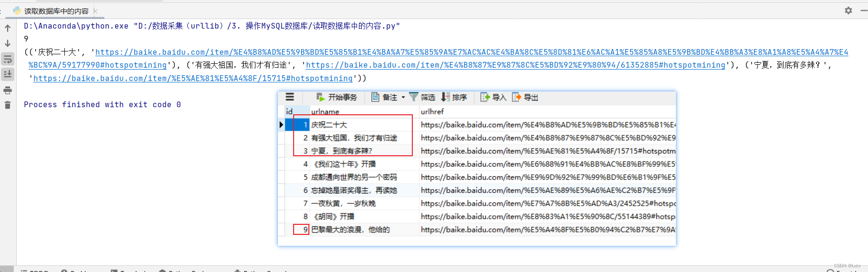This screenshot has width=868, height=272.
Task: Clear console with trash icon
Action: click(x=8, y=105)
